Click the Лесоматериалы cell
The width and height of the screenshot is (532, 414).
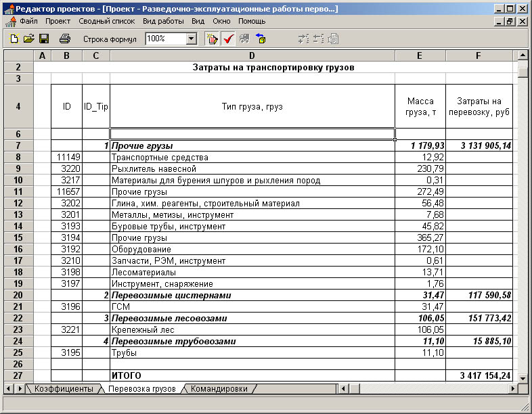point(252,272)
